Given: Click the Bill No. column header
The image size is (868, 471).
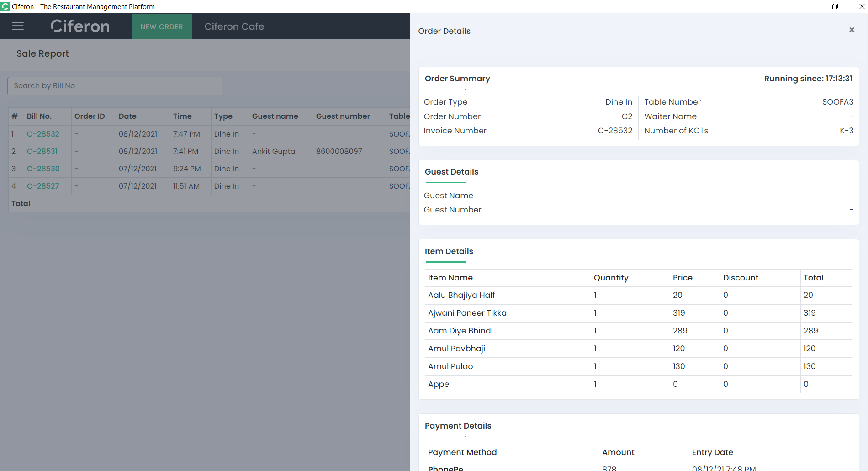Looking at the screenshot, I should point(39,116).
